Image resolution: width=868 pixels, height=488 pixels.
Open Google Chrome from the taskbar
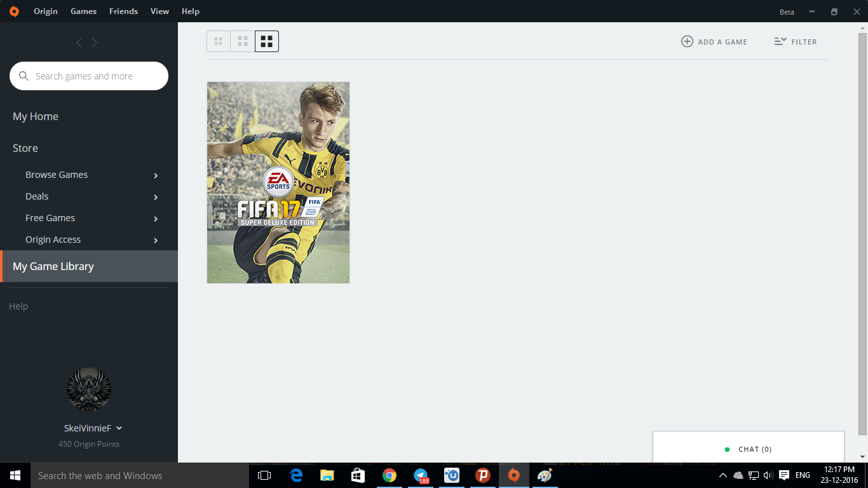pos(390,475)
